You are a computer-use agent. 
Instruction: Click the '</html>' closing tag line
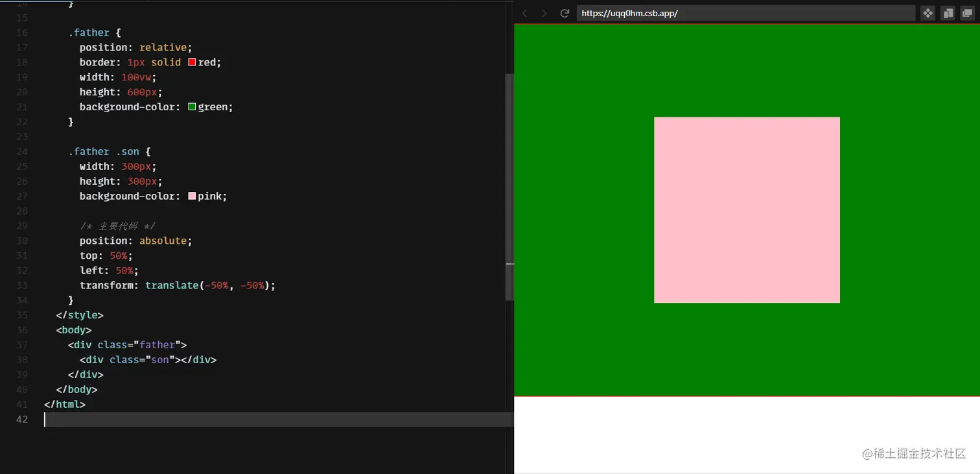(65, 405)
